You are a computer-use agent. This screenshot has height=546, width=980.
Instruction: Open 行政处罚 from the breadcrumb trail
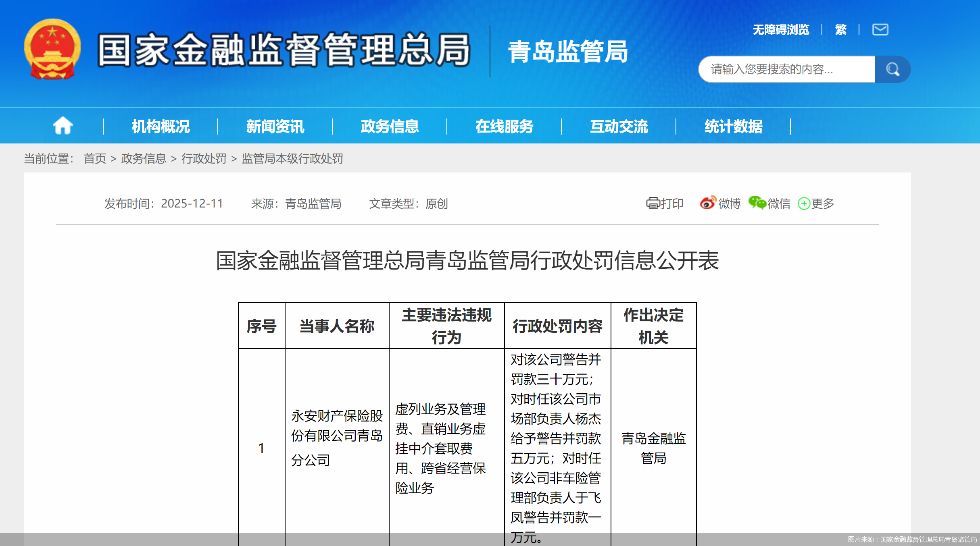point(204,159)
